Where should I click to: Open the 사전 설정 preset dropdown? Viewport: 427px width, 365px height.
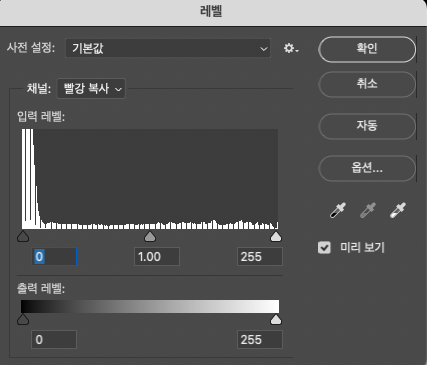click(168, 48)
